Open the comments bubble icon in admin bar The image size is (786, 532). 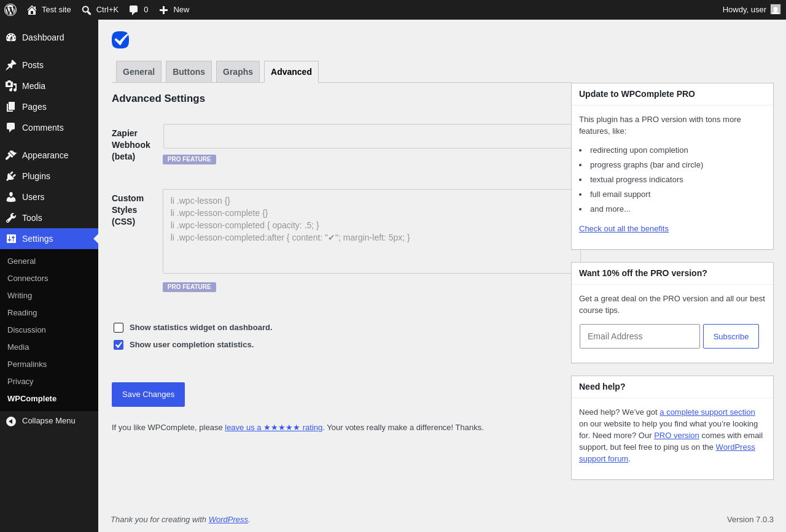pos(134,10)
